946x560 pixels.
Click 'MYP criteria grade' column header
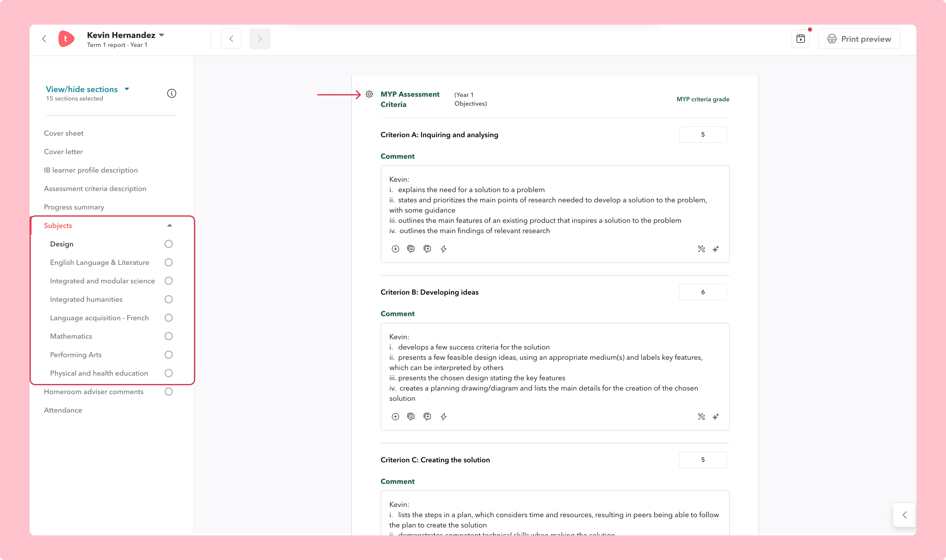coord(703,99)
